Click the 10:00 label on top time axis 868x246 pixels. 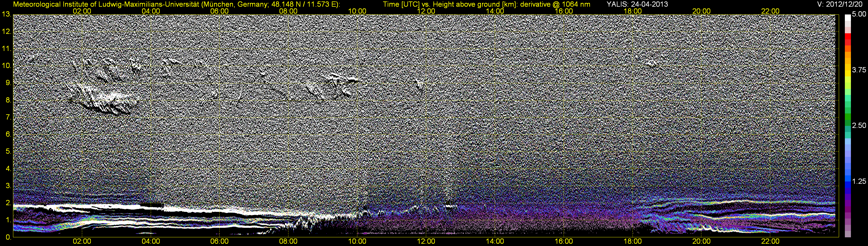[357, 11]
